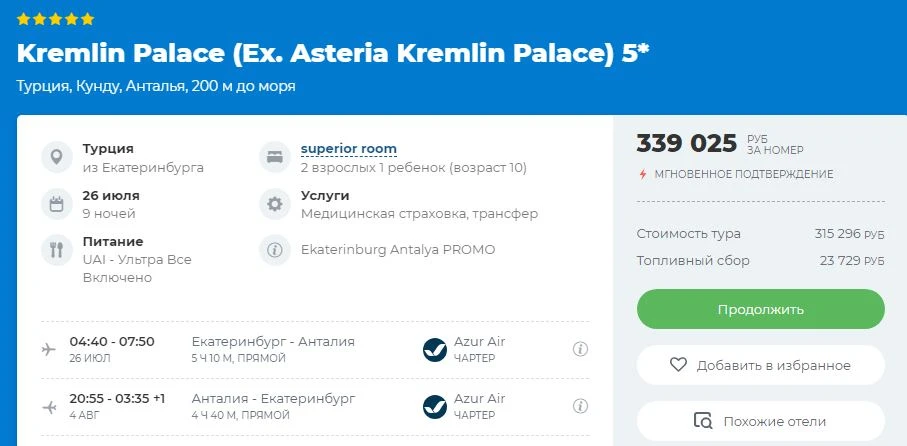The image size is (907, 446).
Task: Open the superior room link
Action: coord(349,149)
